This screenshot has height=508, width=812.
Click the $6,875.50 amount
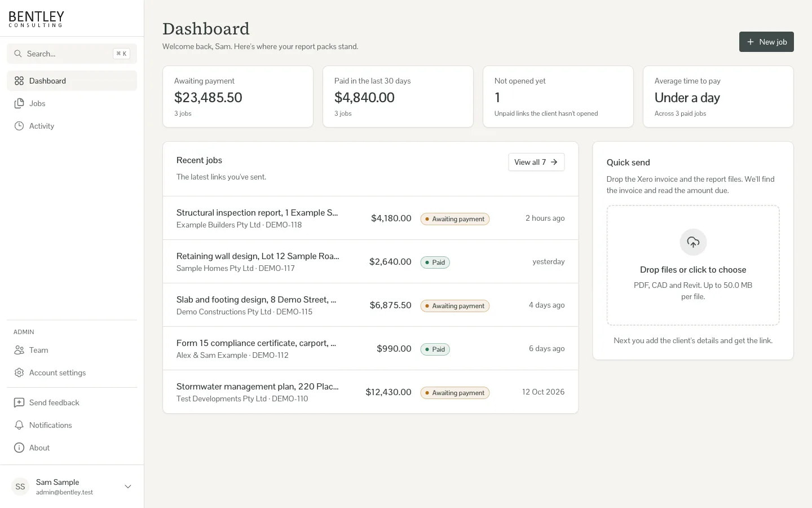point(390,305)
